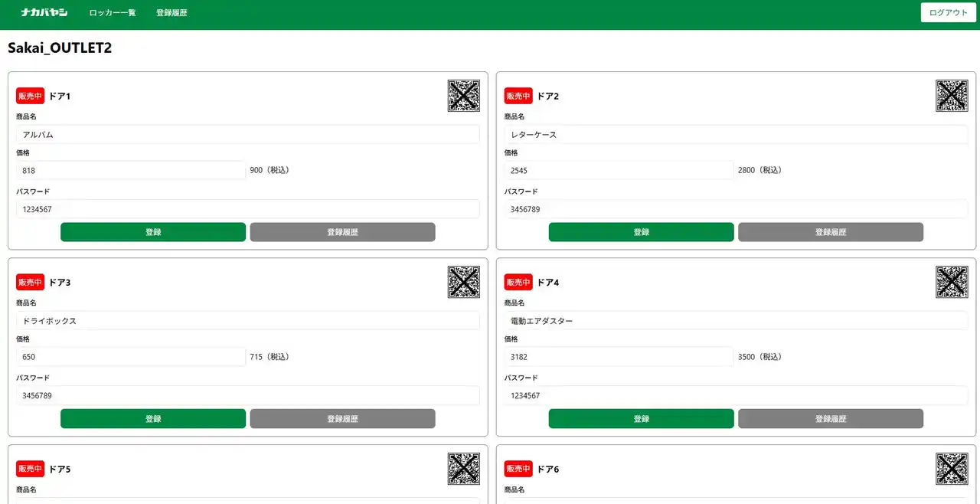Open the QR code for ドア4

(952, 282)
